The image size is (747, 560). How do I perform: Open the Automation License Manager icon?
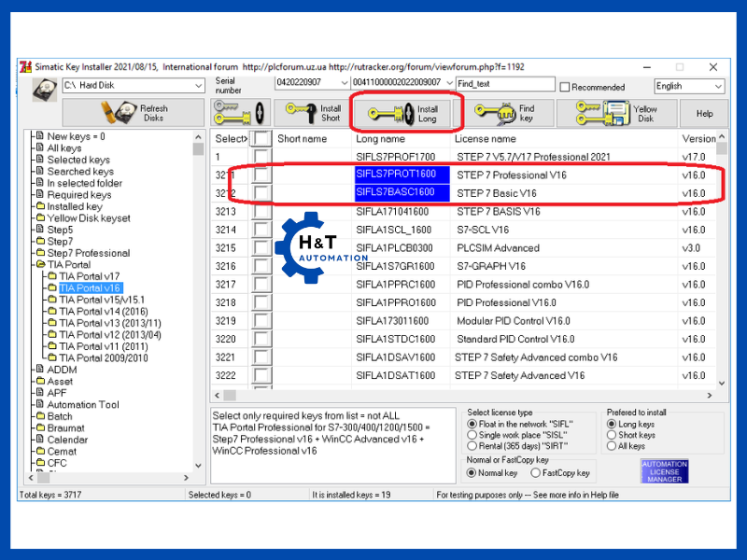(665, 471)
